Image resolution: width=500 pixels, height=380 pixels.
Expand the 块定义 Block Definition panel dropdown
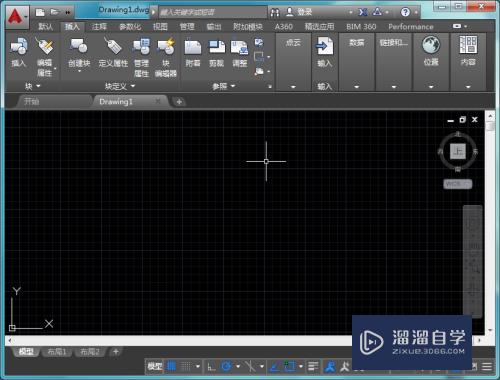[x=120, y=87]
